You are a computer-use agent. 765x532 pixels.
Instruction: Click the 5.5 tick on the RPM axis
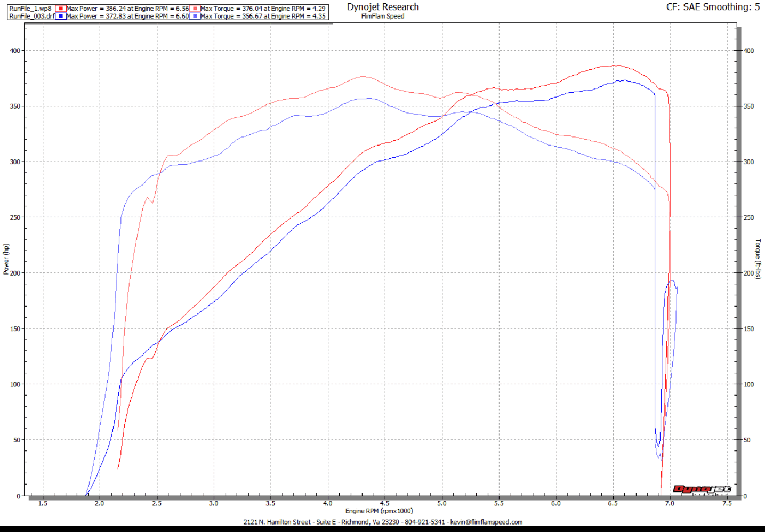point(499,503)
